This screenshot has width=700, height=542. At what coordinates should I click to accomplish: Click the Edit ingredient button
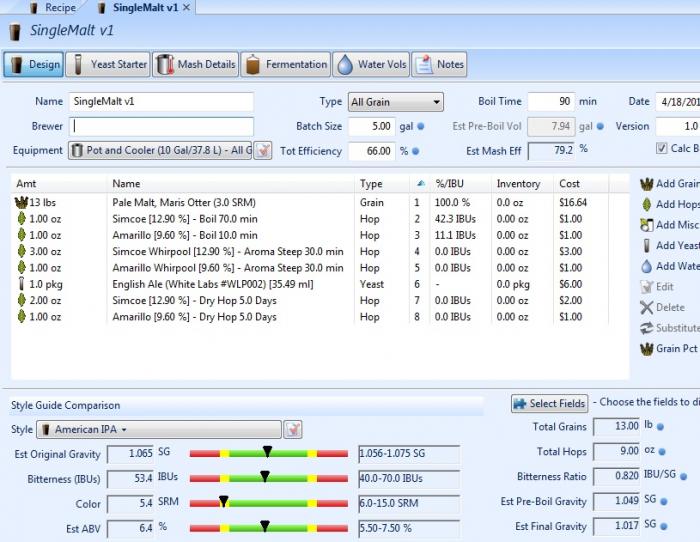(657, 287)
